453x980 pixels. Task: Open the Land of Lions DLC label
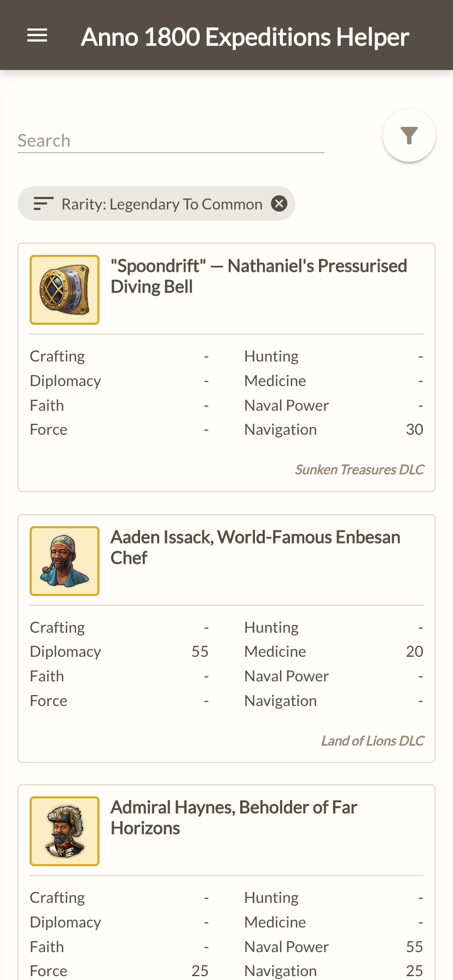(x=373, y=741)
